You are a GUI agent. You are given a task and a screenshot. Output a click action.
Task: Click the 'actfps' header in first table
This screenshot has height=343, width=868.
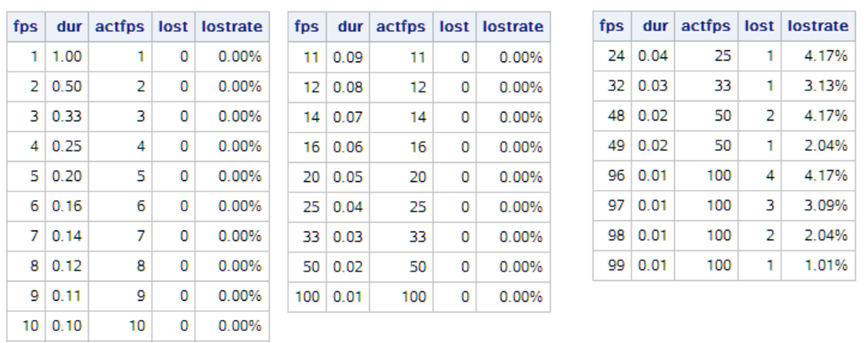120,26
